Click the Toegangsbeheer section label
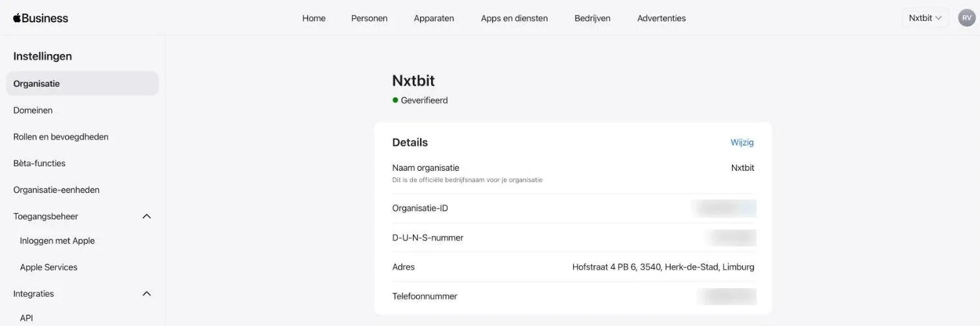The height and width of the screenshot is (326, 980). coord(46,216)
